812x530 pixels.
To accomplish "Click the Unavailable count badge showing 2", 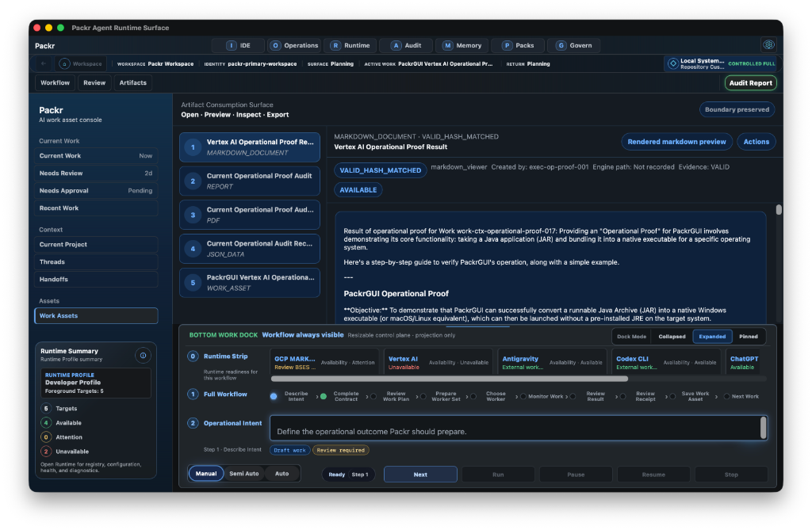I will click(x=46, y=452).
